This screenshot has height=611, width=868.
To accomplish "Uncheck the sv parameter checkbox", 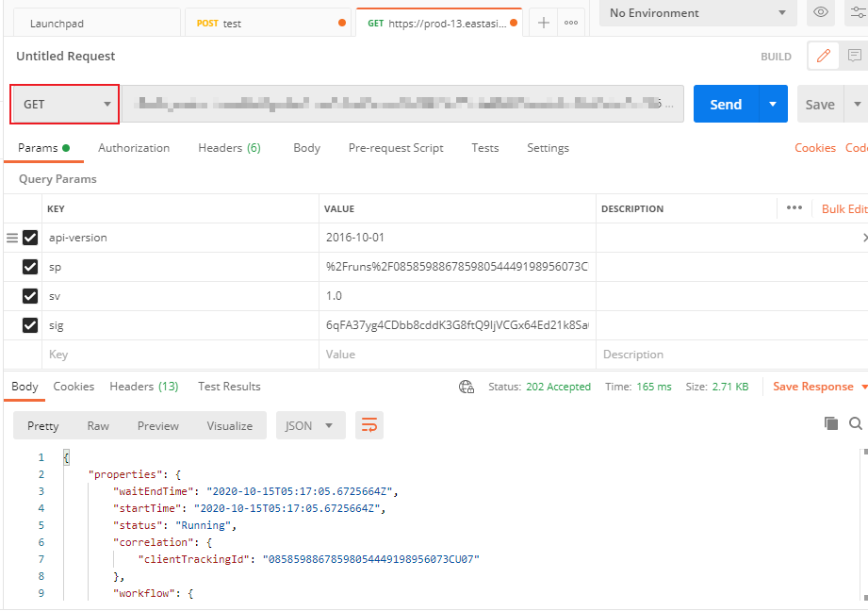I will tap(30, 296).
